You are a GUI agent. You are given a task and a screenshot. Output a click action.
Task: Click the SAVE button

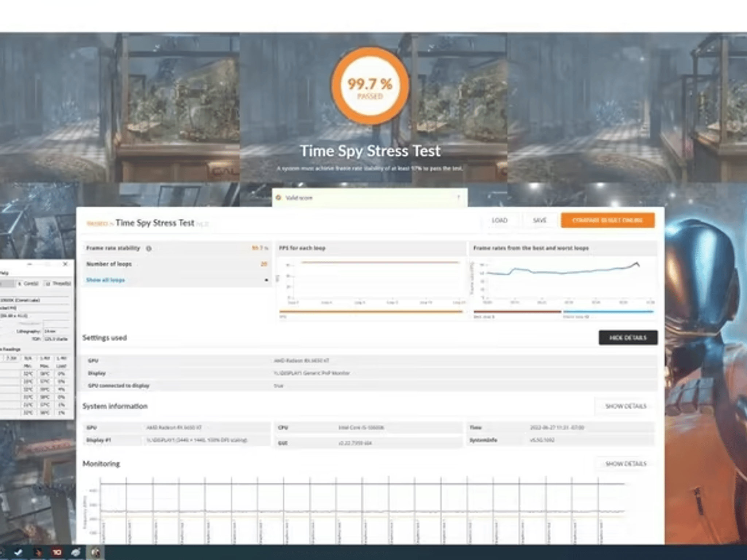click(539, 220)
